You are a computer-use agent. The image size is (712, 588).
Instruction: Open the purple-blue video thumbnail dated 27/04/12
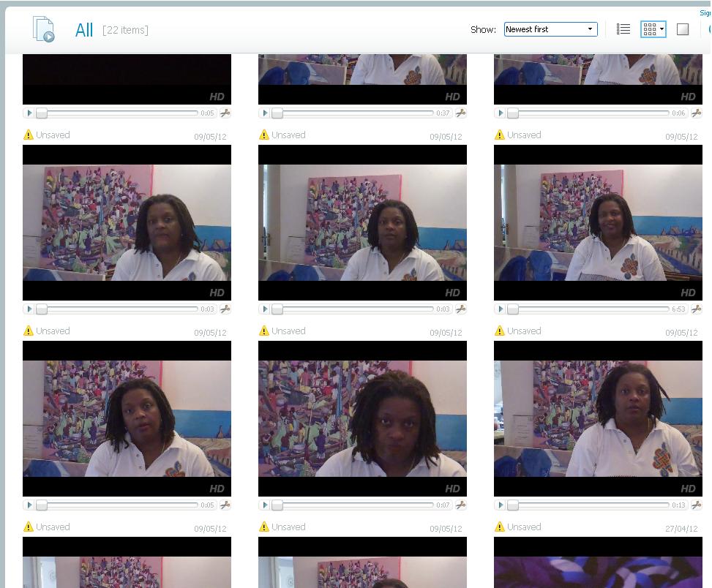(x=598, y=562)
